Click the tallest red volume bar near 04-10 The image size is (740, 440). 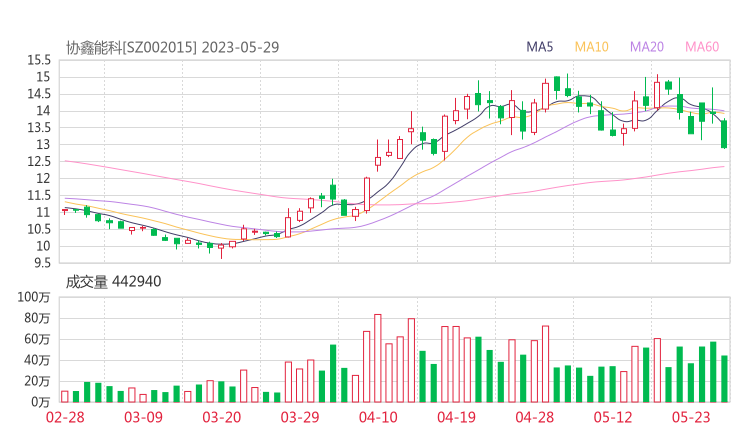coord(378,358)
